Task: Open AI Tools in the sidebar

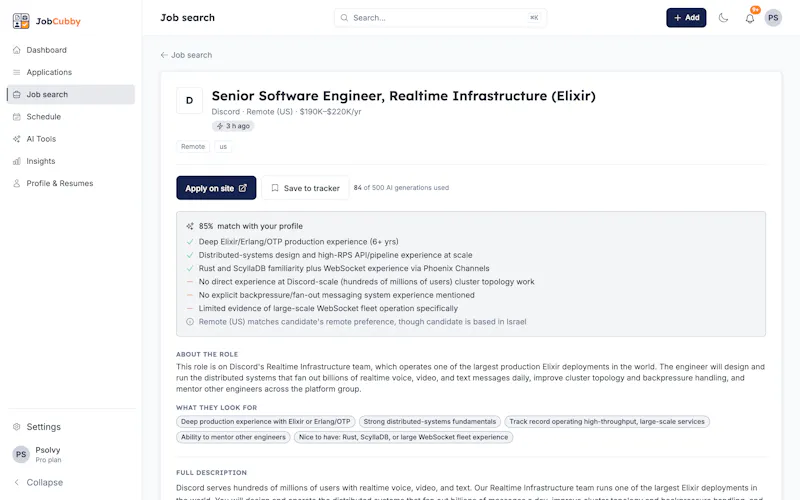Action: 71,139
